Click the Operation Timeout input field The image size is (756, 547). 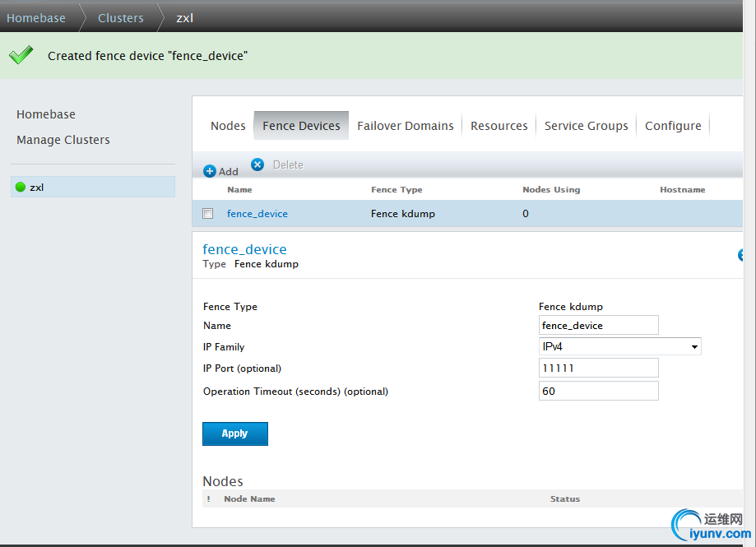click(598, 391)
